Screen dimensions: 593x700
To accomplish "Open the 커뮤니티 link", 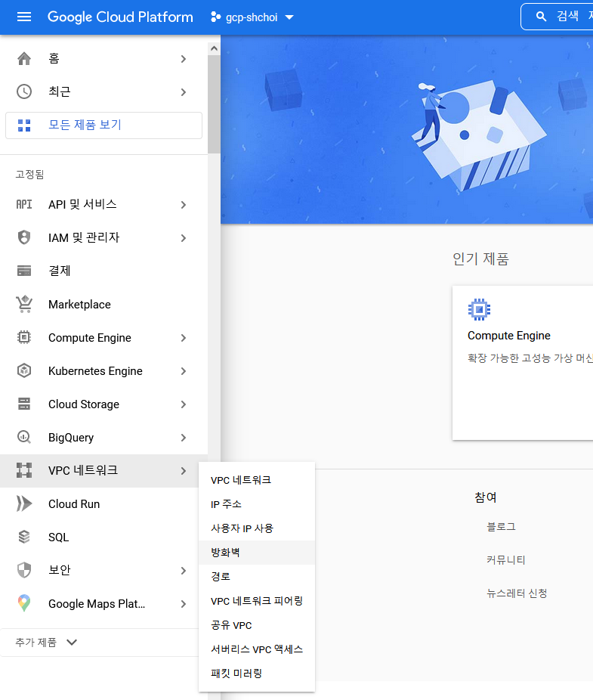I will [x=505, y=560].
